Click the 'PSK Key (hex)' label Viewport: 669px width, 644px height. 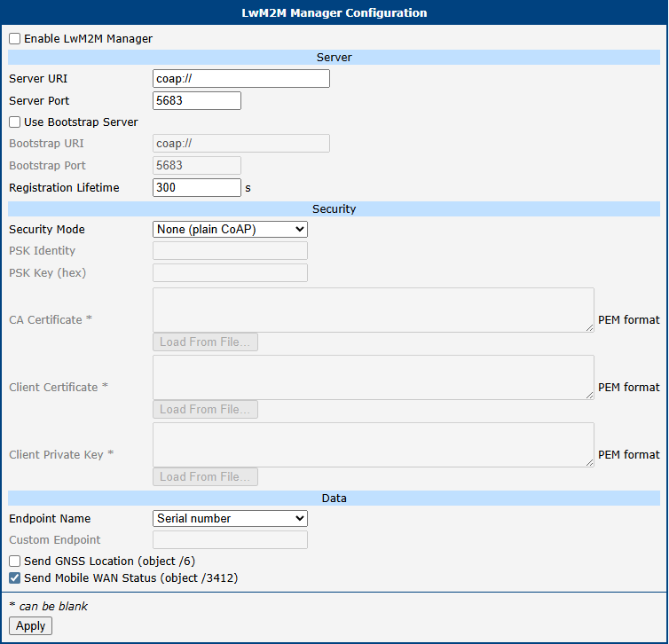(47, 273)
